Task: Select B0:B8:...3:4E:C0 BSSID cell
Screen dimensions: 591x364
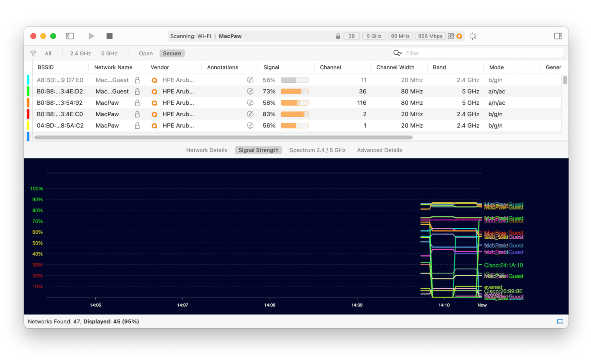Action: tap(60, 114)
